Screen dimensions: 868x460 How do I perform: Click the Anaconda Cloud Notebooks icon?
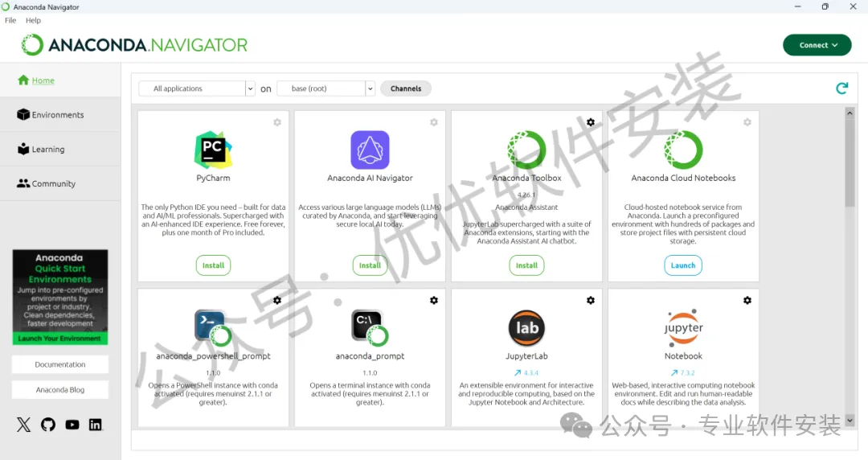pyautogui.click(x=683, y=150)
